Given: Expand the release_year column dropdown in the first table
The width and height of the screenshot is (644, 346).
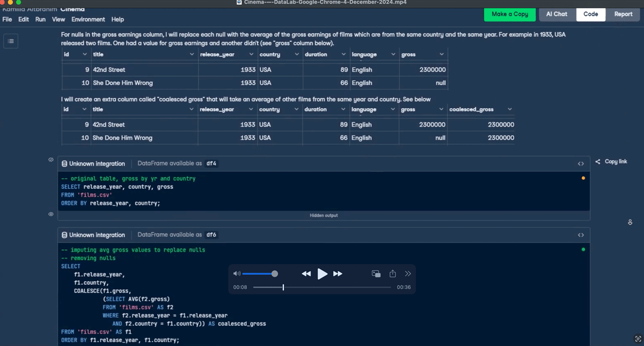Looking at the screenshot, I should [x=251, y=55].
